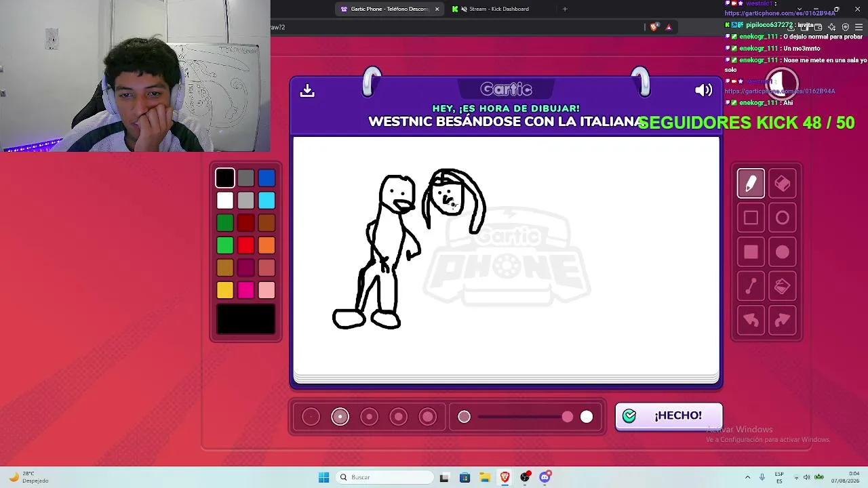868x488 pixels.
Task: Pick the dark red color swatch
Action: tap(246, 223)
